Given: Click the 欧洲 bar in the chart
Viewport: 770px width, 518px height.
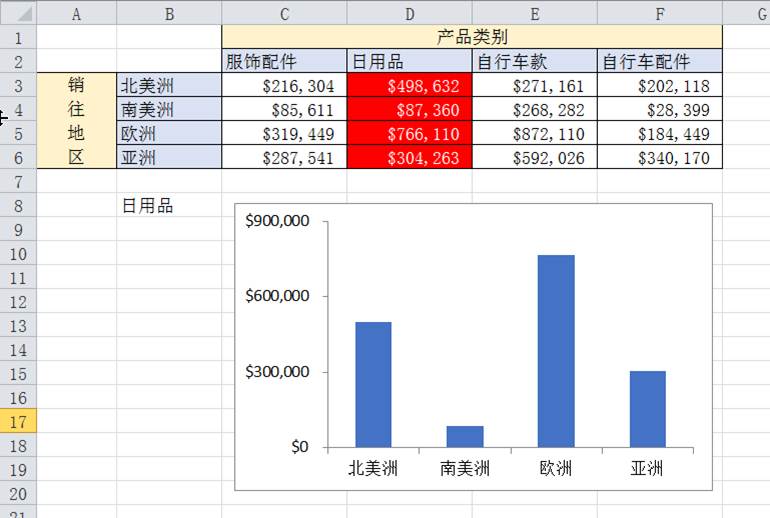Looking at the screenshot, I should pyautogui.click(x=556, y=350).
